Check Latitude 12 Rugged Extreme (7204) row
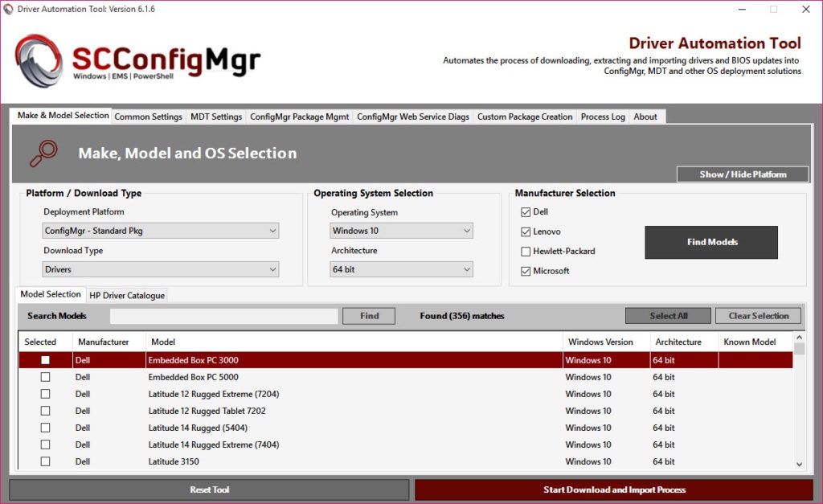 coord(46,394)
